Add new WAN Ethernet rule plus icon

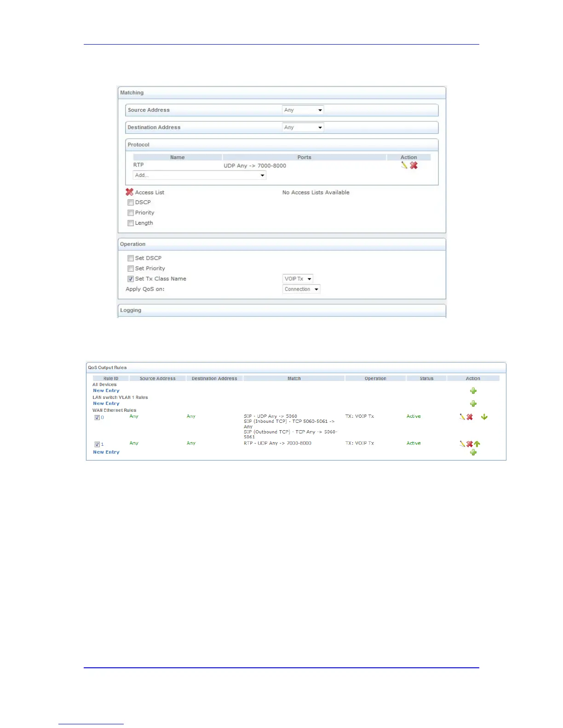(x=473, y=452)
